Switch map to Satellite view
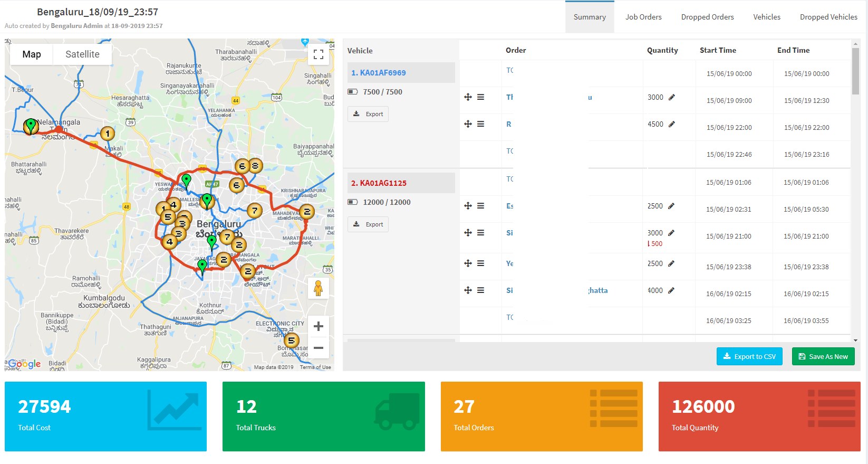868x464 pixels. (82, 54)
